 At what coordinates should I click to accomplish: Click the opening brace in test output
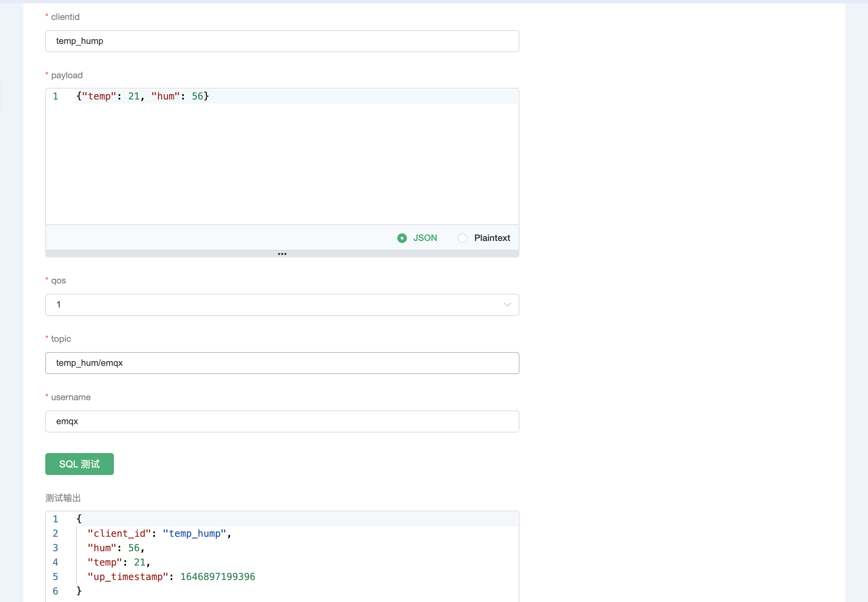79,519
